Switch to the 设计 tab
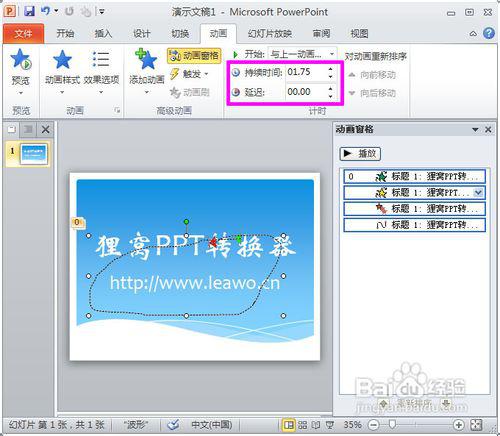 (x=141, y=33)
